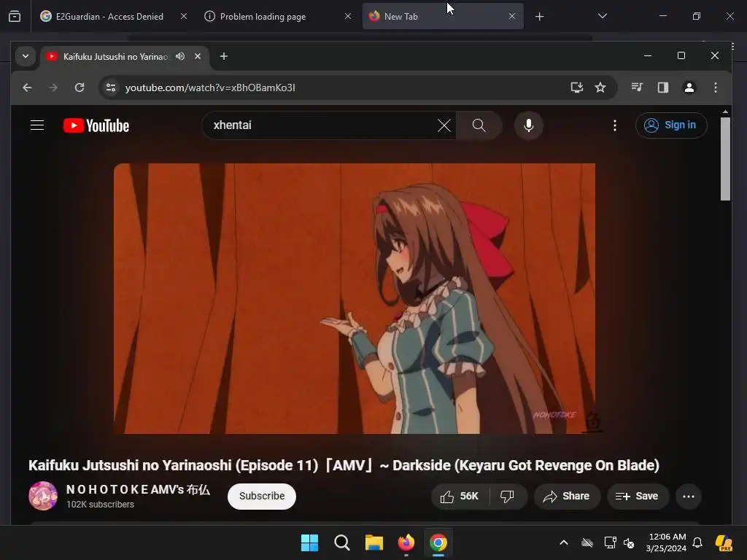Screen dimensions: 747x560
Task: Open the YouTube settings three-dot menu
Action: tap(614, 125)
